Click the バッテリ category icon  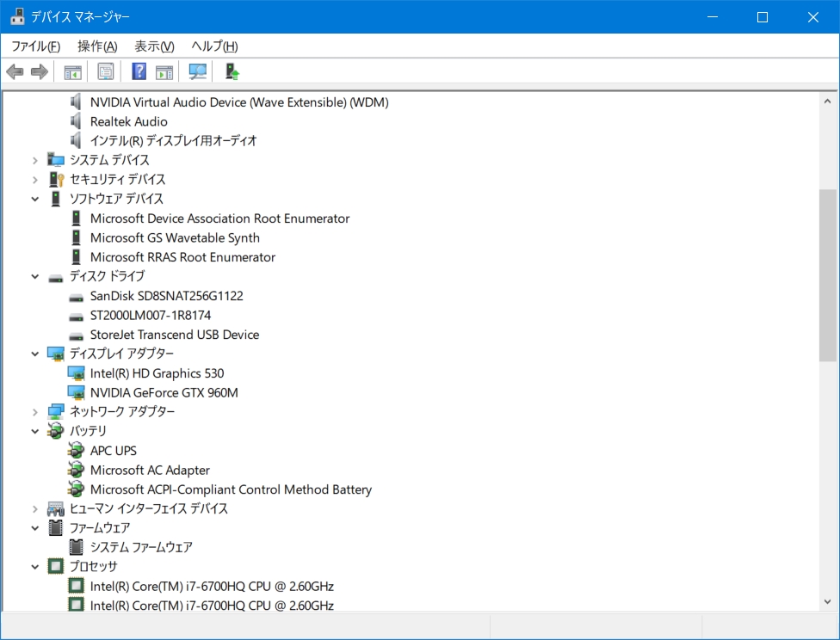point(56,431)
